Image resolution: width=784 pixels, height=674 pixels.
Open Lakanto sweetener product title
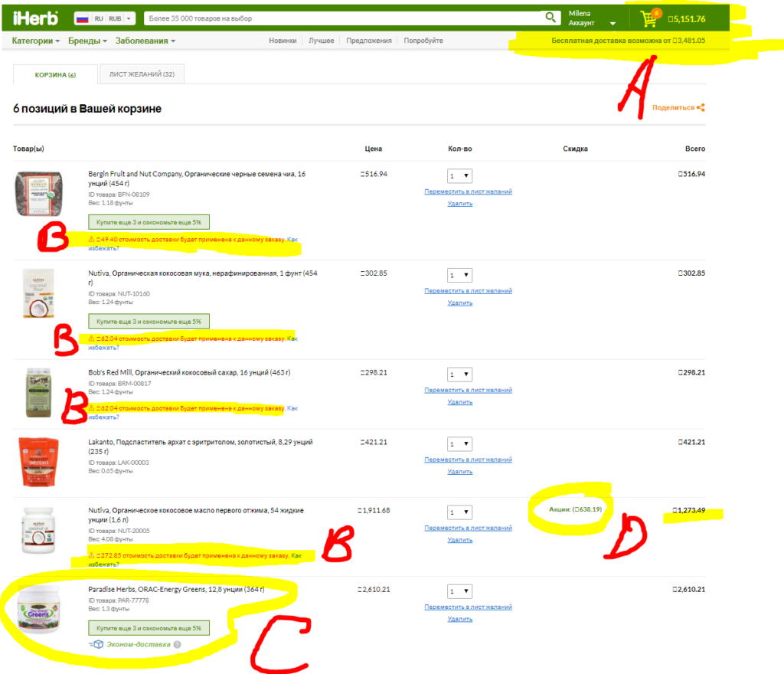[x=201, y=447]
